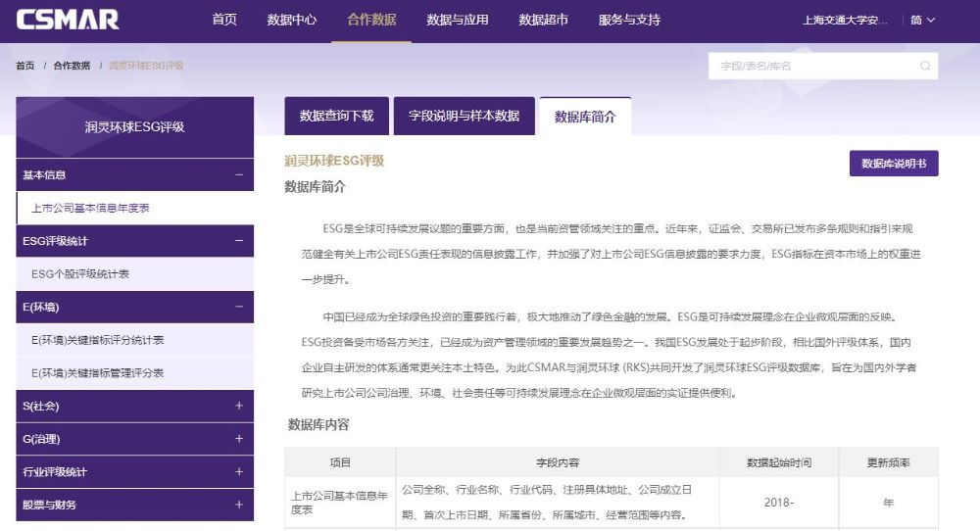The image size is (980, 531).
Task: Click the search magnifier icon
Action: (x=924, y=66)
